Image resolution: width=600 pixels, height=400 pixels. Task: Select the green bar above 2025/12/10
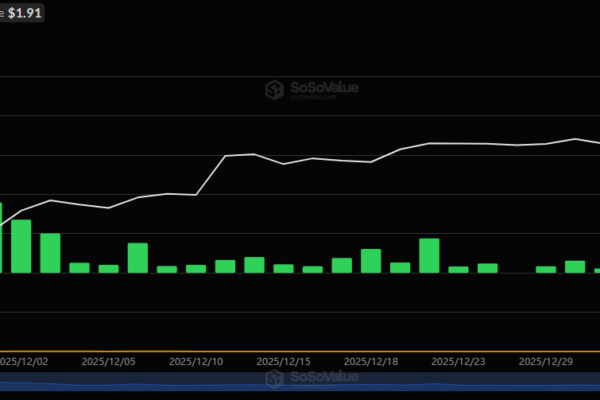coord(196,268)
